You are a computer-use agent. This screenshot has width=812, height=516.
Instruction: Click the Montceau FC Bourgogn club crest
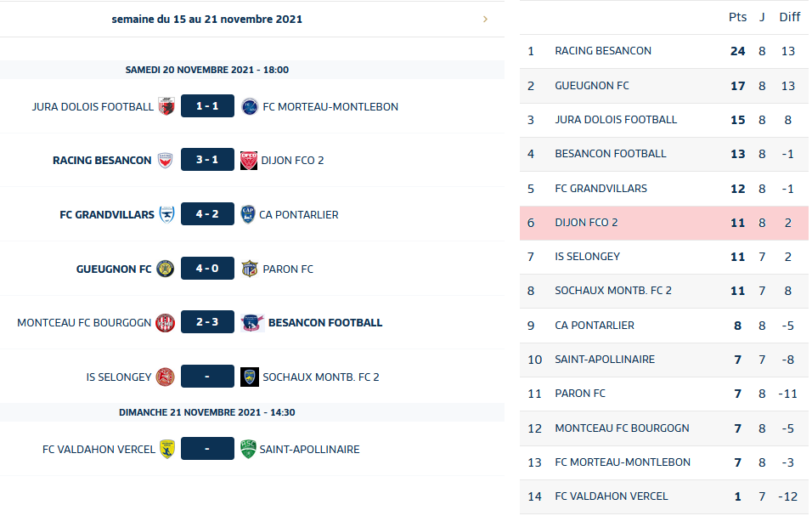tap(165, 323)
